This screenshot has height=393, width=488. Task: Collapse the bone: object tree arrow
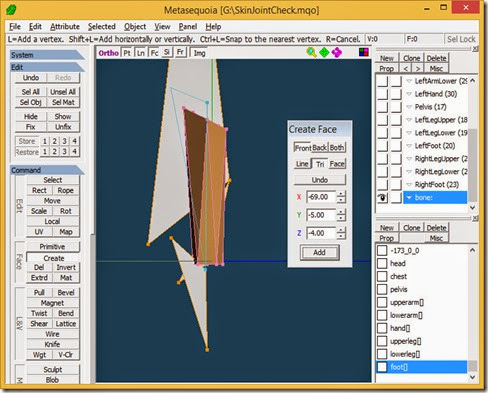[x=409, y=198]
